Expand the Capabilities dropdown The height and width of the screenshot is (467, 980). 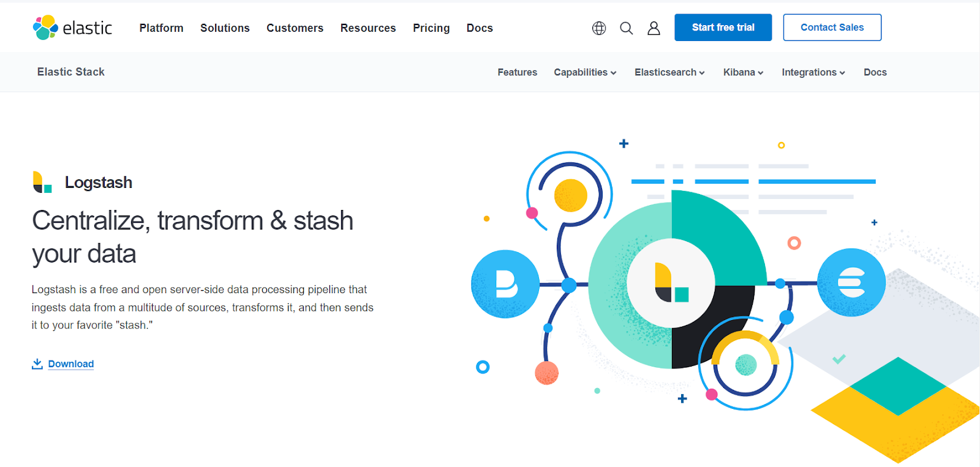(585, 72)
